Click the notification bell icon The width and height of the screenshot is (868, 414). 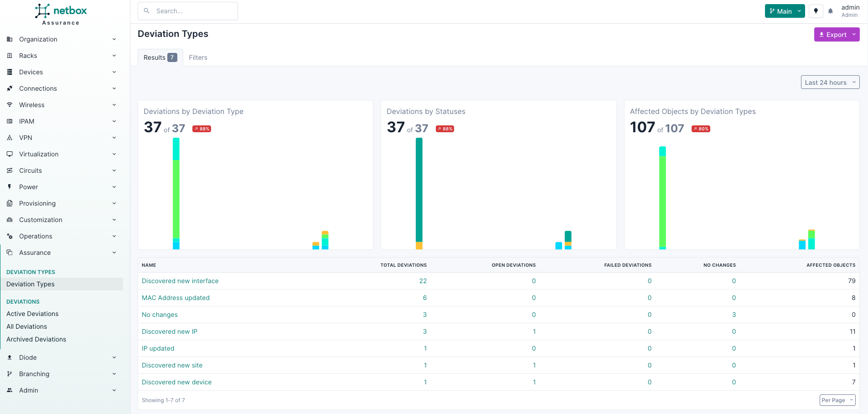click(x=831, y=11)
